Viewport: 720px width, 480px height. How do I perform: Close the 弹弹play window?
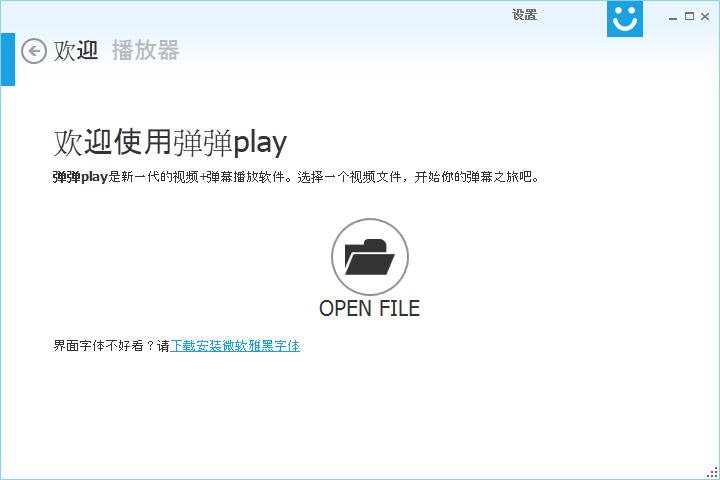[x=706, y=17]
